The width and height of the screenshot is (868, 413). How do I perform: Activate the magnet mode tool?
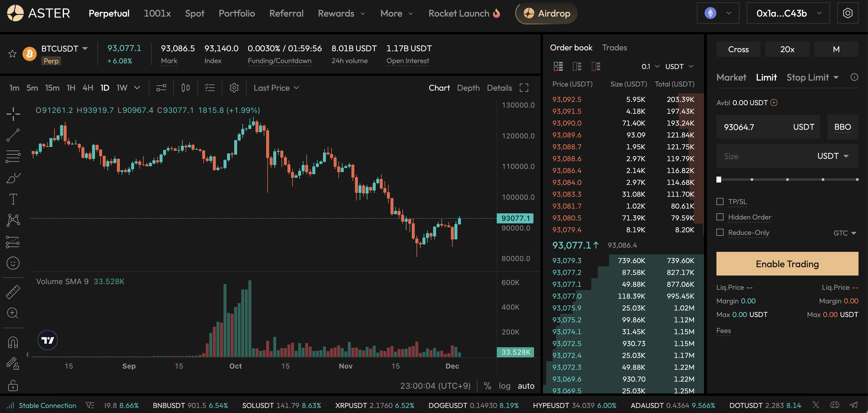point(13,342)
